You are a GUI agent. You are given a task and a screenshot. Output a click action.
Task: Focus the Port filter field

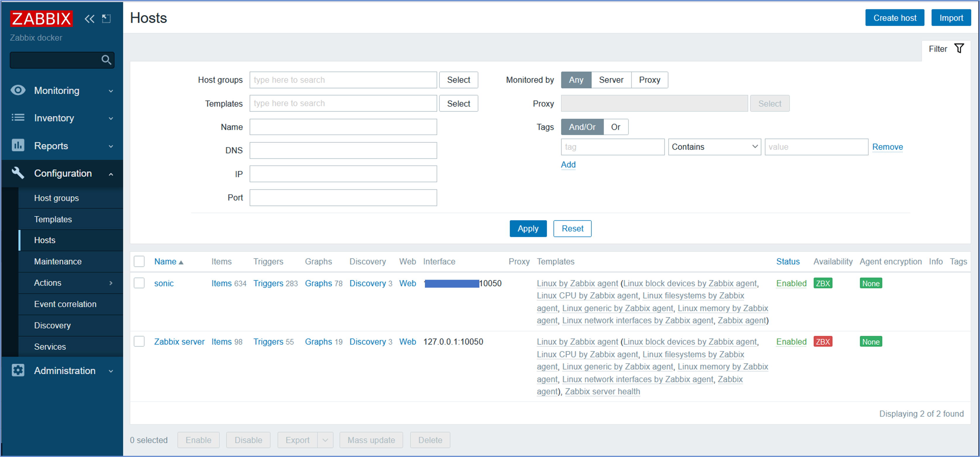click(x=343, y=198)
